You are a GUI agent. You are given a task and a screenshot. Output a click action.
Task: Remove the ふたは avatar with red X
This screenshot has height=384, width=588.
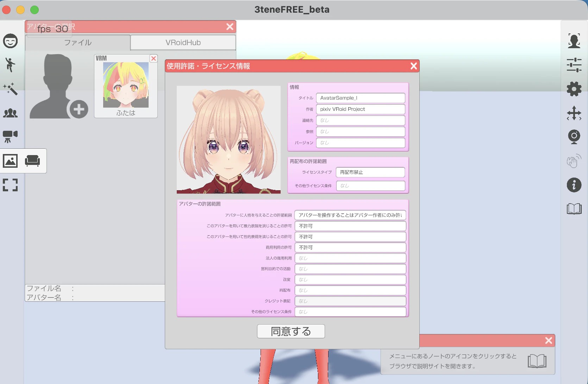pyautogui.click(x=154, y=58)
